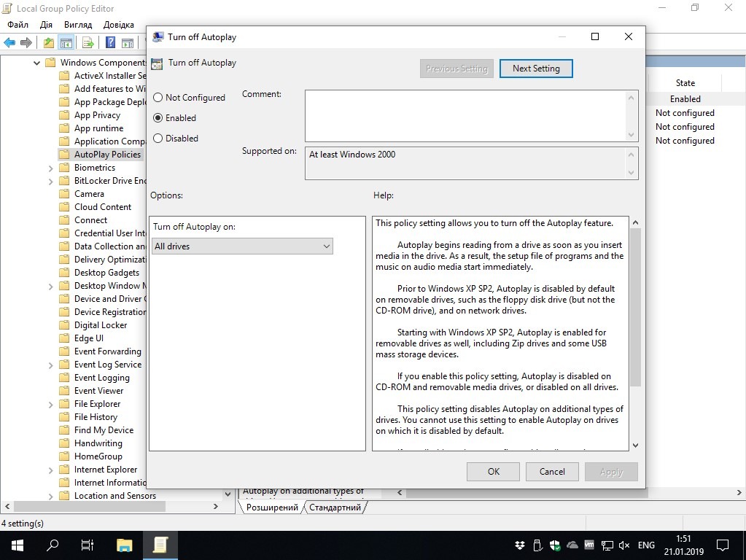The height and width of the screenshot is (560, 746).
Task: Open the Дія menu
Action: click(x=46, y=25)
